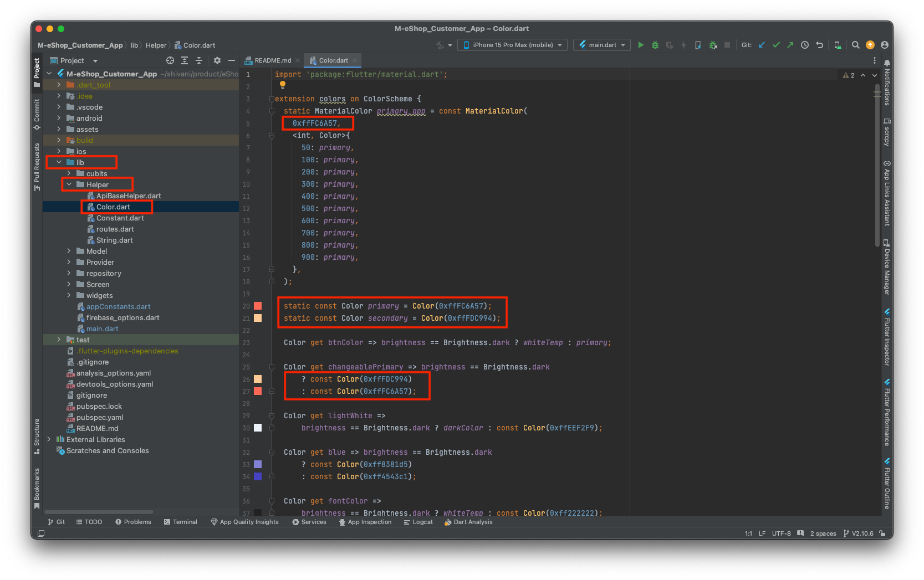
Task: Expand the android folder
Action: tap(59, 118)
